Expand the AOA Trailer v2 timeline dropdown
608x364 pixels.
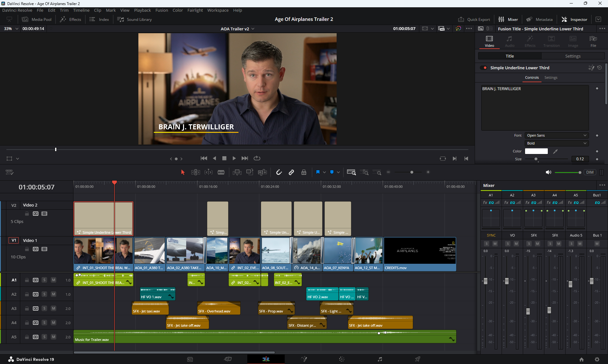coord(253,29)
